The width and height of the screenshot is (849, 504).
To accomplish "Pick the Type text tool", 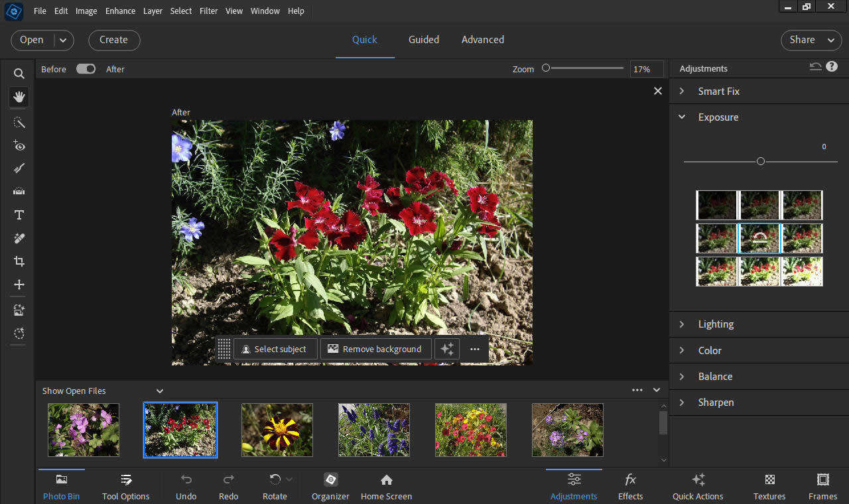I will tap(19, 215).
